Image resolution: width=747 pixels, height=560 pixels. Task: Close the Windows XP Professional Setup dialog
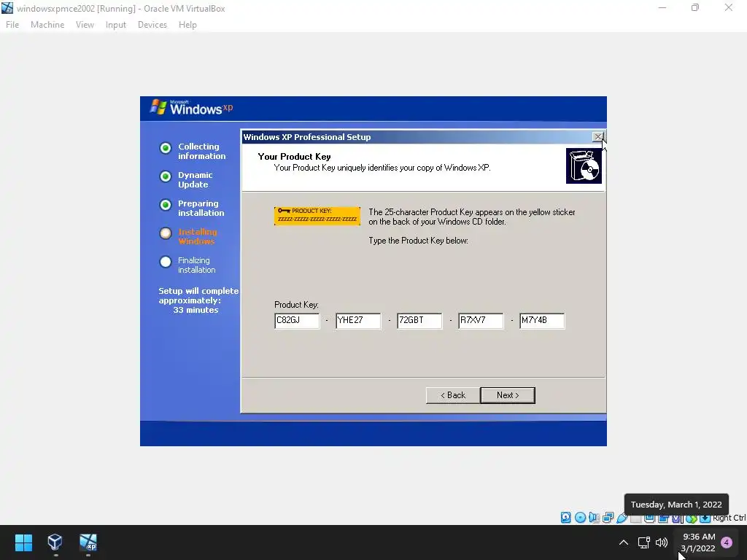(597, 137)
